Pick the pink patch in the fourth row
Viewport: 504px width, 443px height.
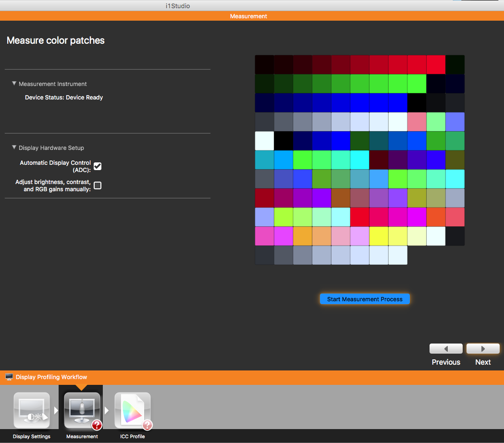[x=417, y=122]
